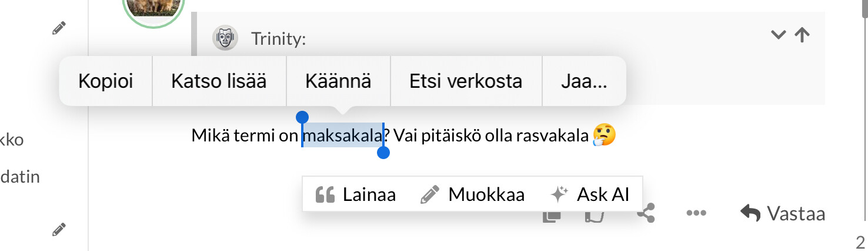Expand the Trinity quote with chevron
868x251 pixels.
point(778,35)
